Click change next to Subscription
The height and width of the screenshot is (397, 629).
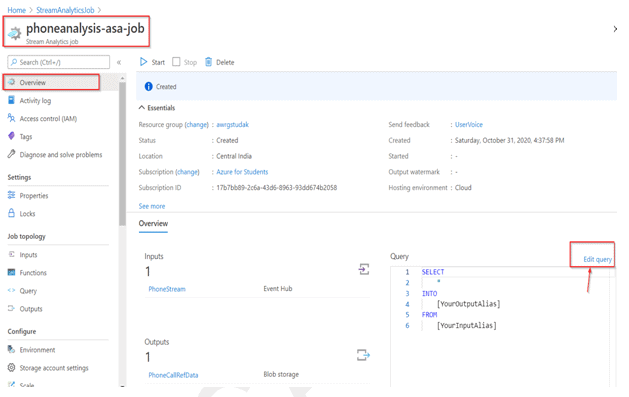coord(188,172)
